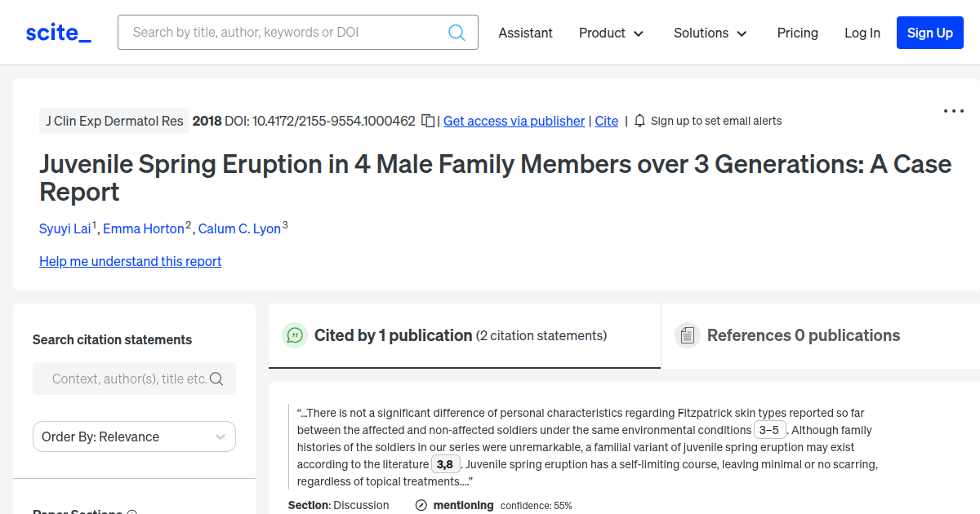Click the green smart citation badge icon

295,335
